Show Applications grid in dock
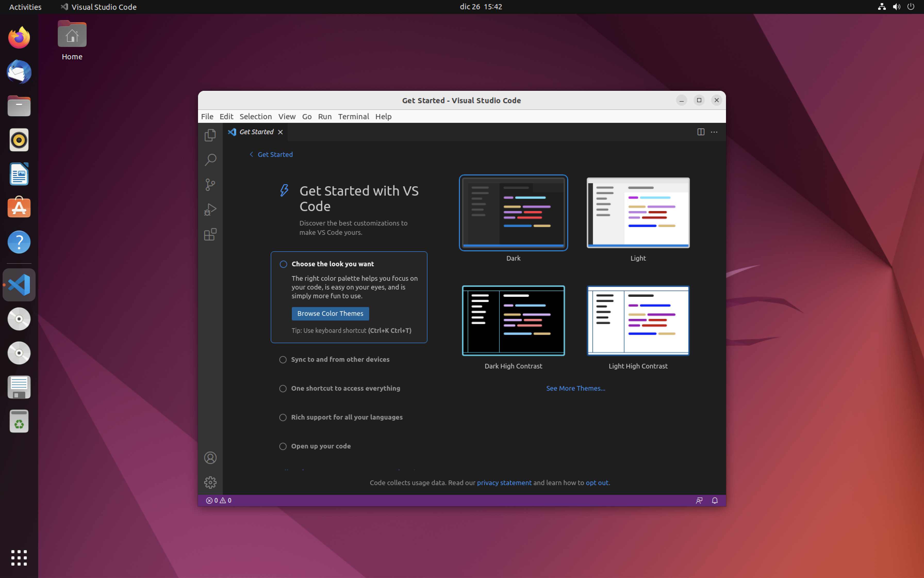 click(19, 558)
